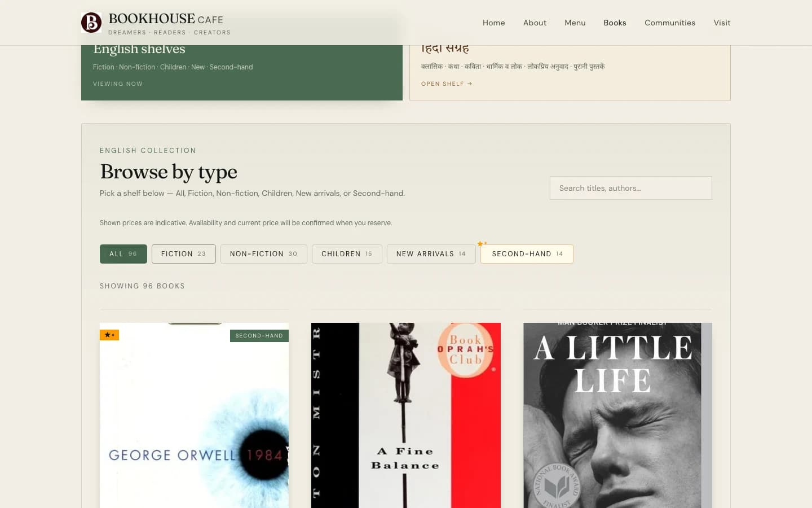Click the Pick a shelf below instruction text

(252, 193)
